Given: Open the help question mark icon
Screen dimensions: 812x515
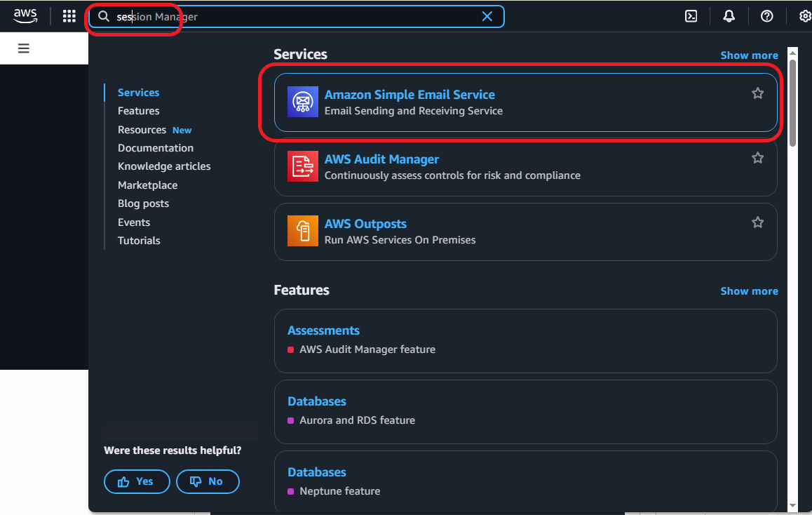Looking at the screenshot, I should [x=766, y=16].
